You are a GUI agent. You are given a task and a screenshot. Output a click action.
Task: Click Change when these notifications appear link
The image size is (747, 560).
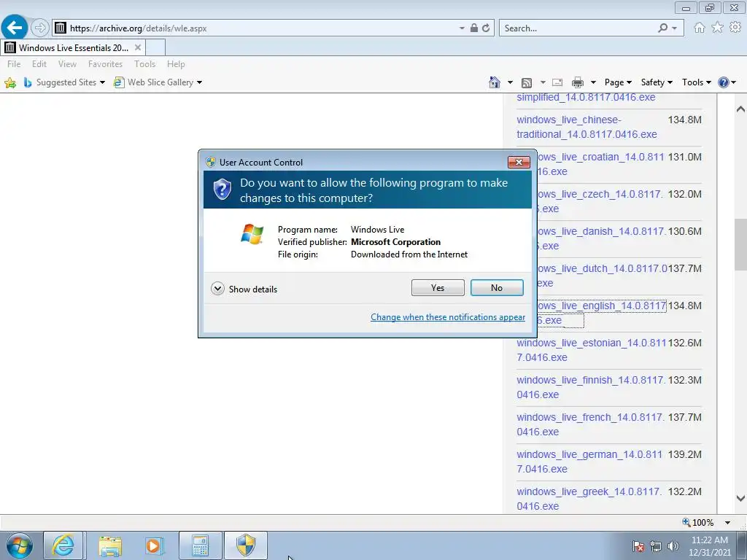click(448, 317)
